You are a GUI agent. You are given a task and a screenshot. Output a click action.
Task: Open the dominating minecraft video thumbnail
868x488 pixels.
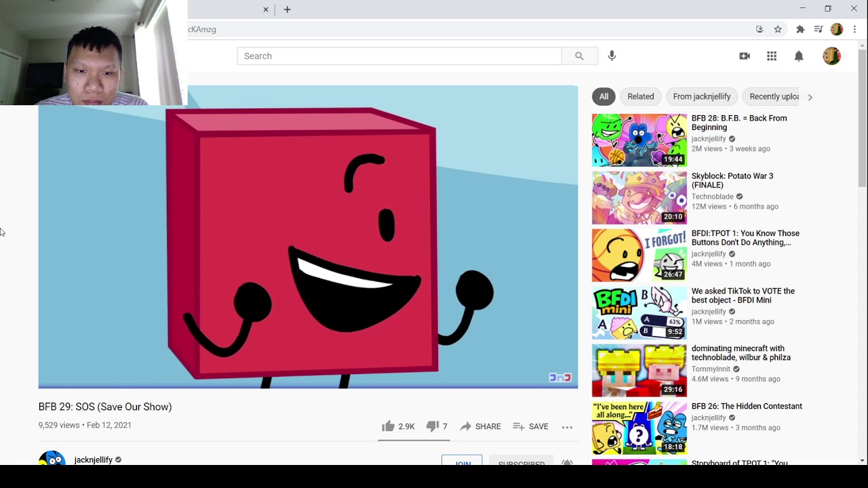(x=639, y=371)
